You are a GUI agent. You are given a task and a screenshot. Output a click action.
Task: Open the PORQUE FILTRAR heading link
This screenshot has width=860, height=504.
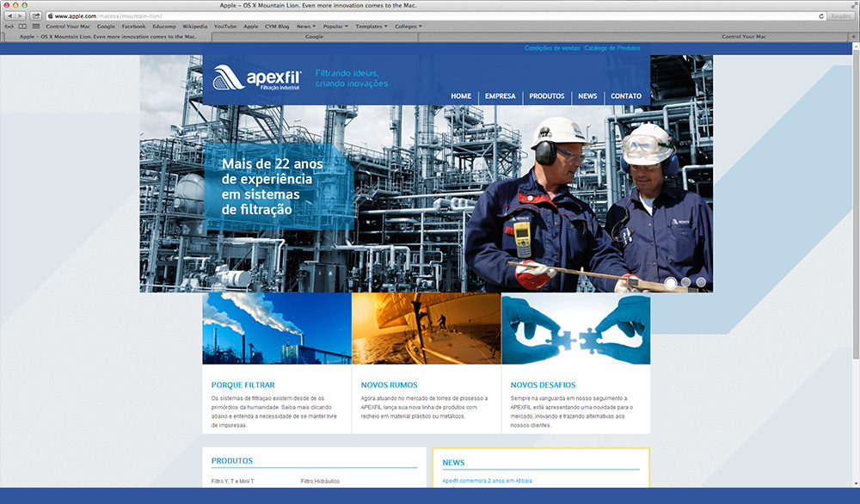pyautogui.click(x=243, y=385)
